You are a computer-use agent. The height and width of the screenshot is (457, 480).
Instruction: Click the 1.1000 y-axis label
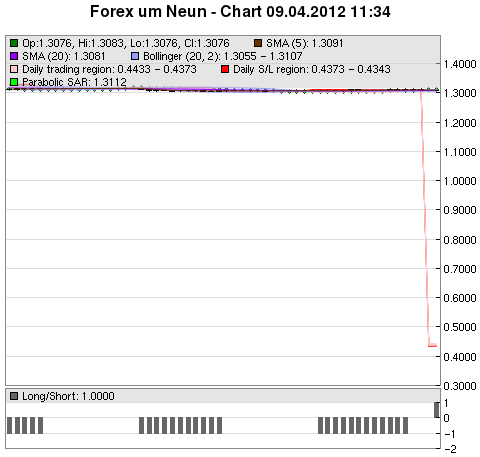pyautogui.click(x=460, y=152)
